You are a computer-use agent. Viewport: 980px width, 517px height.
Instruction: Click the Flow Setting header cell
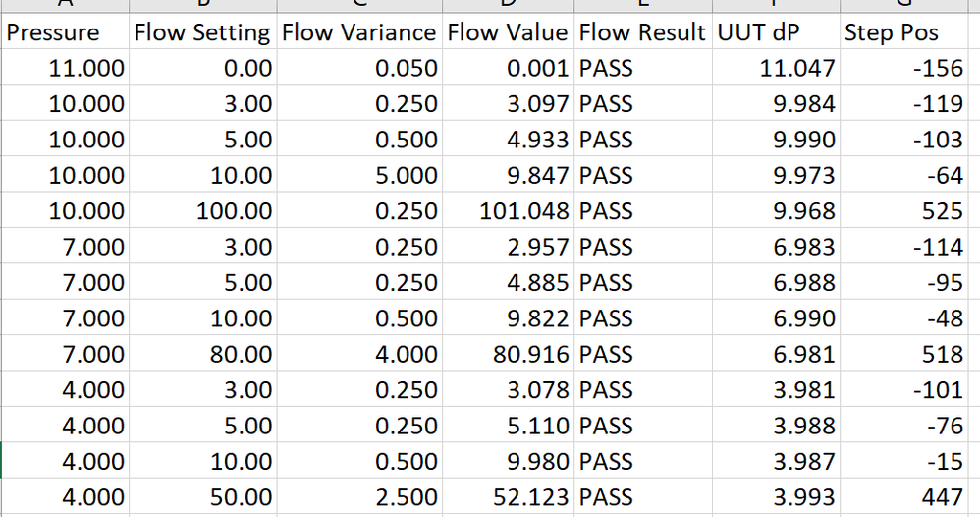[201, 32]
